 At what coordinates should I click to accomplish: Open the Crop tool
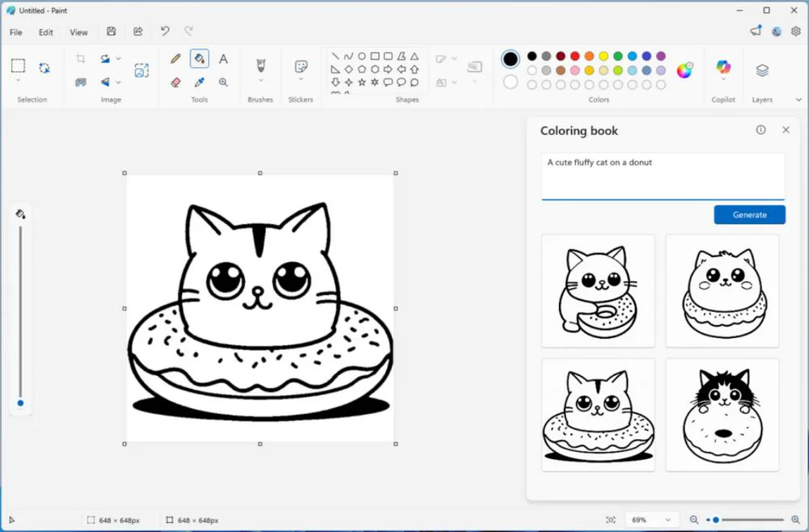click(x=80, y=57)
